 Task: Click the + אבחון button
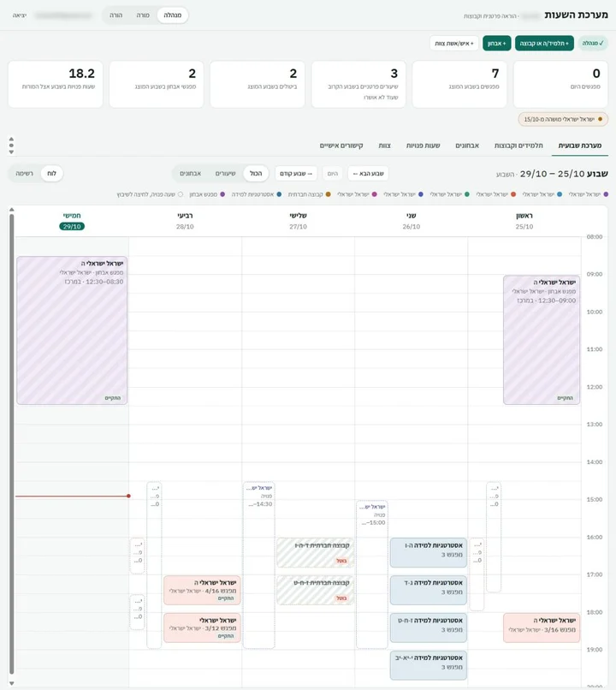tap(497, 43)
